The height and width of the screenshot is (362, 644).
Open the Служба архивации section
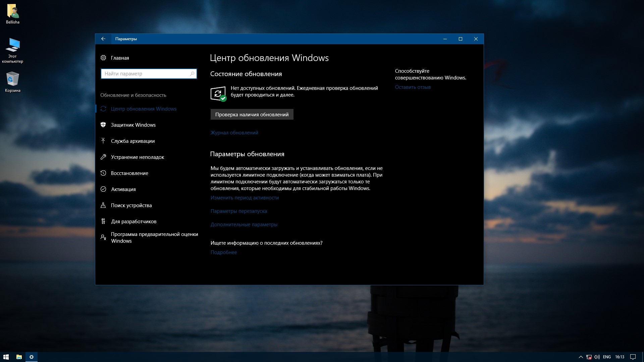click(x=132, y=141)
